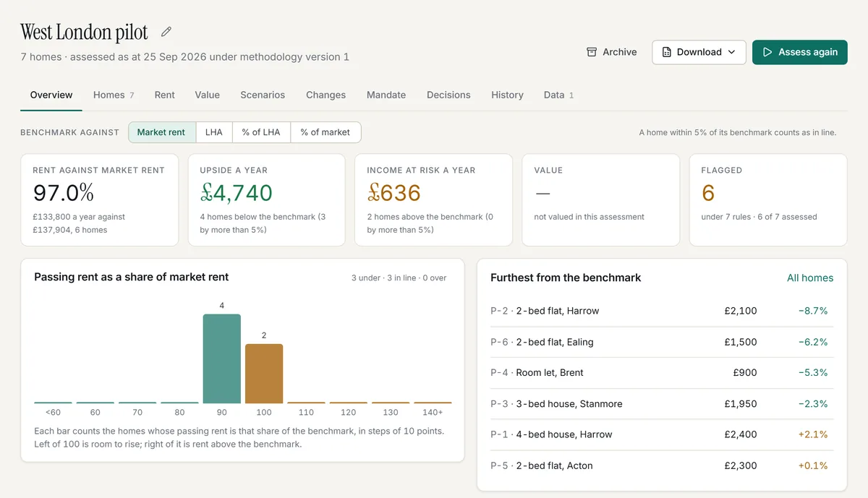868x498 pixels.
Task: Open the Data tab
Action: pos(558,95)
